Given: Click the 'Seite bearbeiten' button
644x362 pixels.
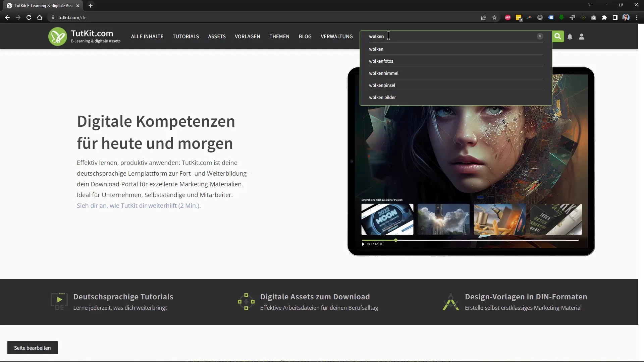Looking at the screenshot, I should pyautogui.click(x=32, y=348).
